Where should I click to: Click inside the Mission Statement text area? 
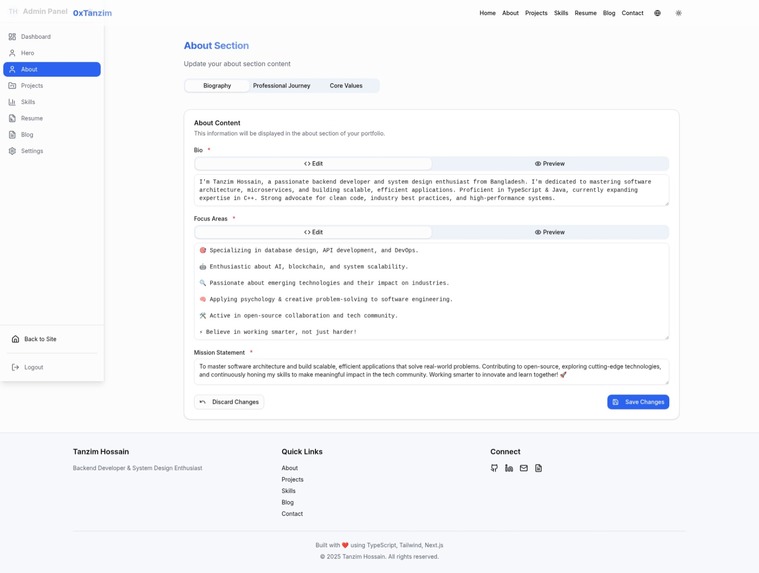432,371
